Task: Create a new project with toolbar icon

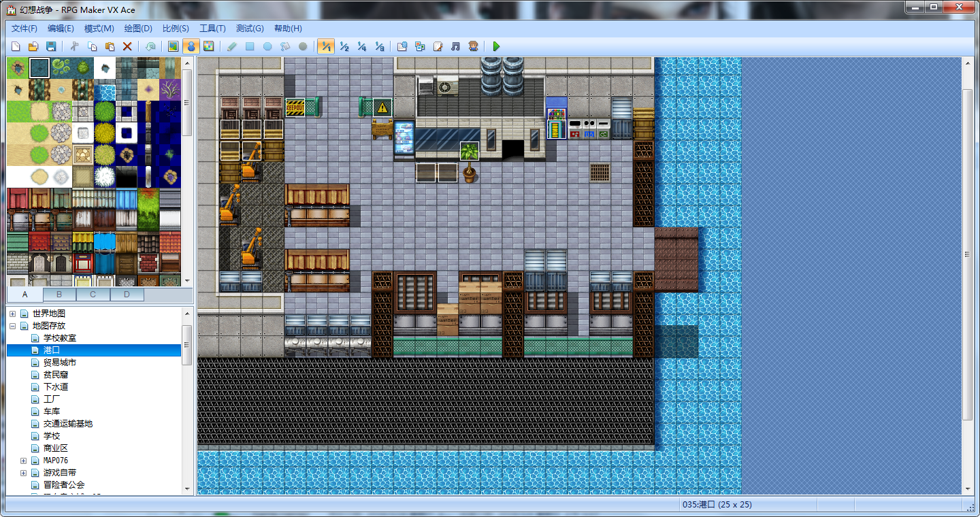Action: (15, 46)
